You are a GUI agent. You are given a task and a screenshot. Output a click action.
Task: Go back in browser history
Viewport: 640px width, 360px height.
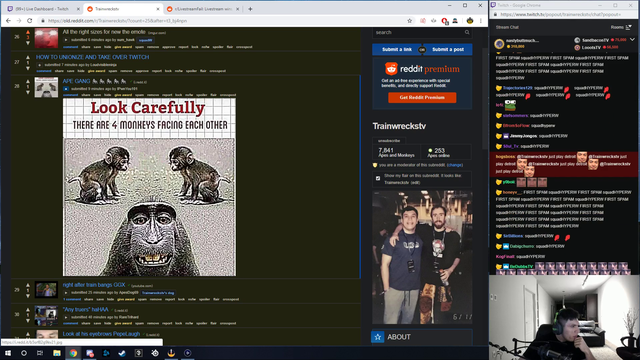tap(8, 21)
